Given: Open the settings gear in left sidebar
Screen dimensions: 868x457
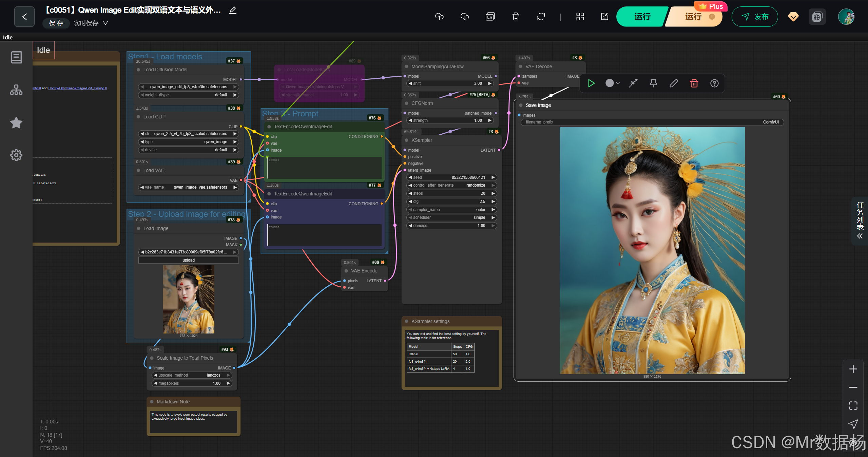Looking at the screenshot, I should (x=16, y=155).
